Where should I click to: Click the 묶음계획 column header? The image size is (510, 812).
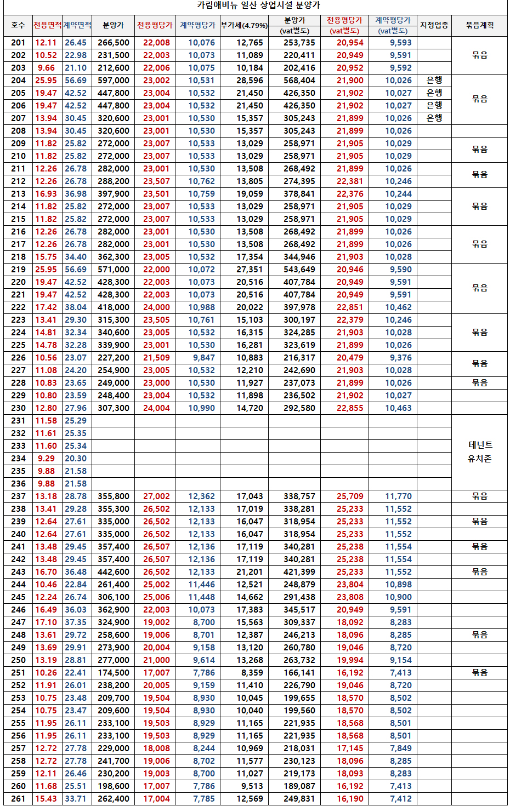(480, 25)
